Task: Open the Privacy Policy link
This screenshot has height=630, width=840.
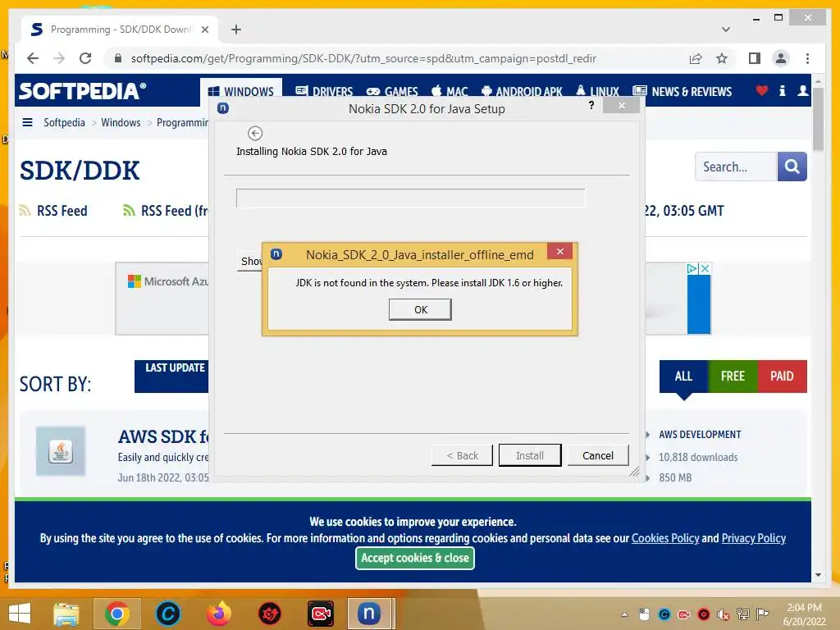Action: point(754,538)
